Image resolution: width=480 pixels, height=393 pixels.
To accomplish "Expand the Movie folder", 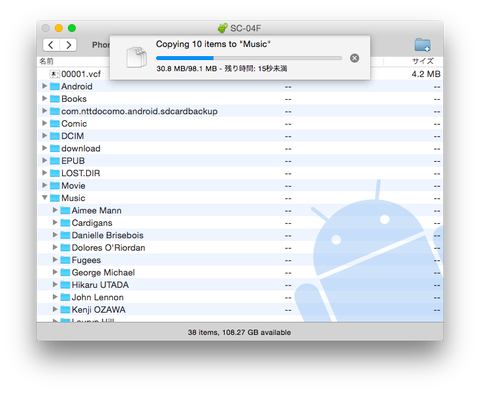I will 44,185.
